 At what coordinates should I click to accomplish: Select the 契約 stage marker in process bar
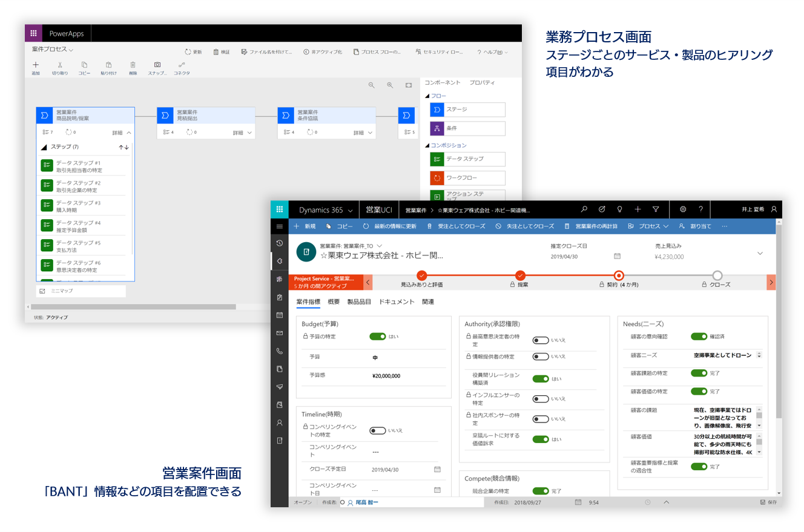click(618, 275)
